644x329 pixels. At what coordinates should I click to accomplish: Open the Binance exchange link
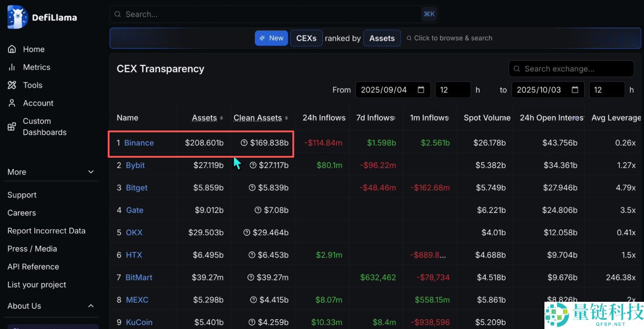click(x=139, y=143)
